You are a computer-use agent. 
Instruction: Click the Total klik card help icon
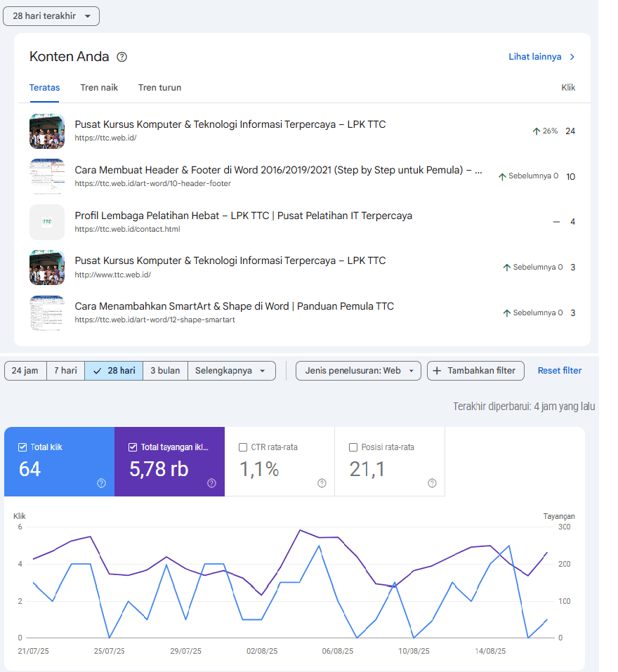(x=100, y=483)
